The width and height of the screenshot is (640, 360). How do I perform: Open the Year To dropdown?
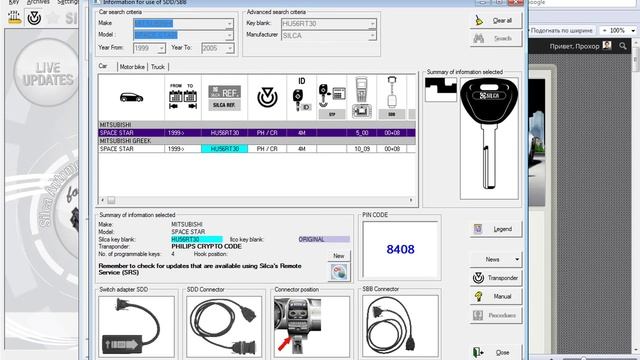coord(230,48)
